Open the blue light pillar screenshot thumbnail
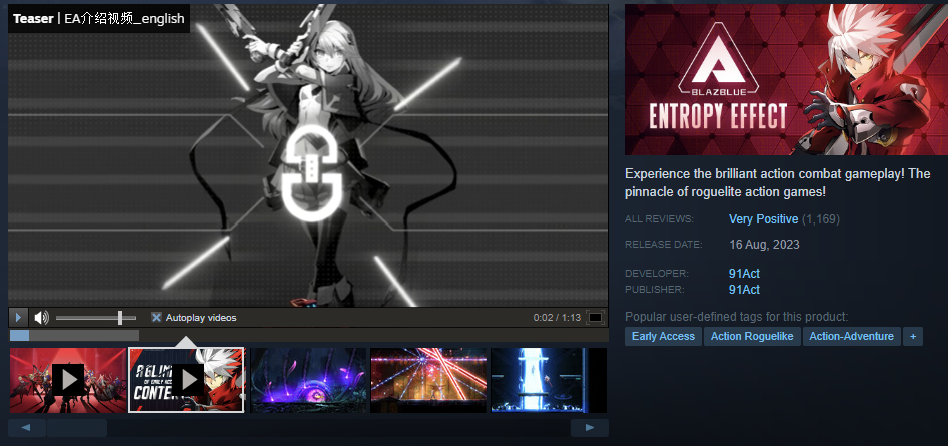Image resolution: width=948 pixels, height=446 pixels. click(548, 380)
